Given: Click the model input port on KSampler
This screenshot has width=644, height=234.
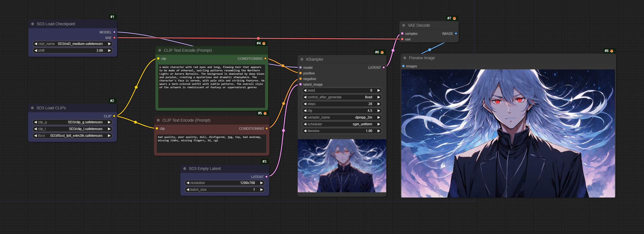Looking at the screenshot, I should point(300,67).
